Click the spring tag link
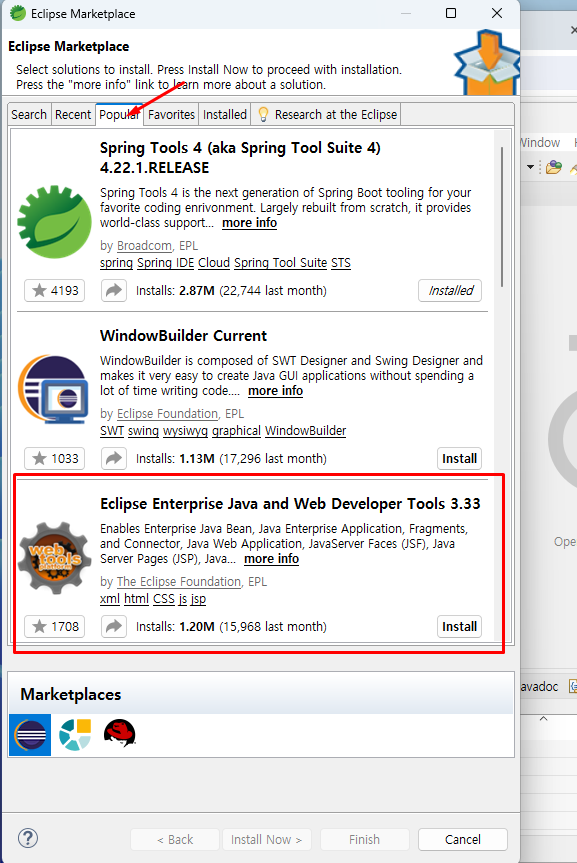Screen dimensions: 577x863 tap(116, 263)
